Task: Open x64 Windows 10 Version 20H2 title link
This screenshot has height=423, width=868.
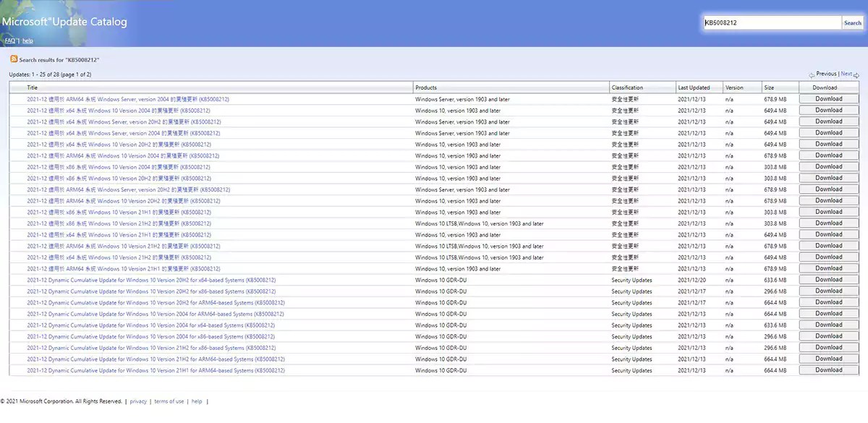Action: (119, 145)
